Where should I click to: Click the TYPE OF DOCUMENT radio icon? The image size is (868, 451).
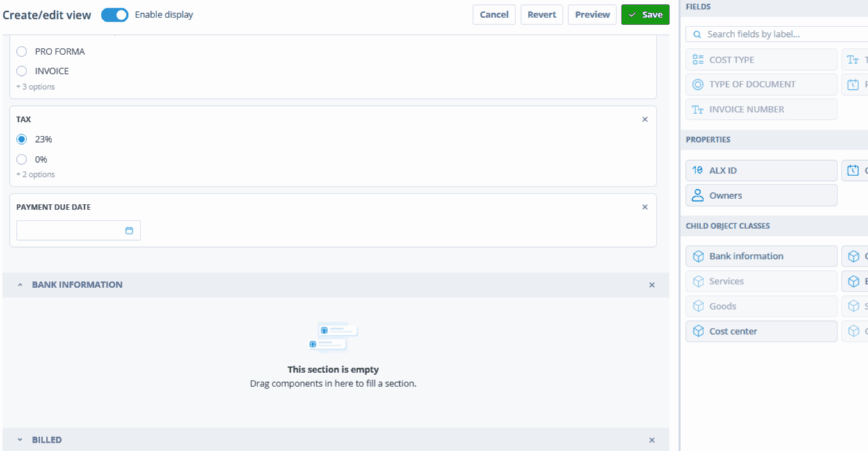click(698, 84)
